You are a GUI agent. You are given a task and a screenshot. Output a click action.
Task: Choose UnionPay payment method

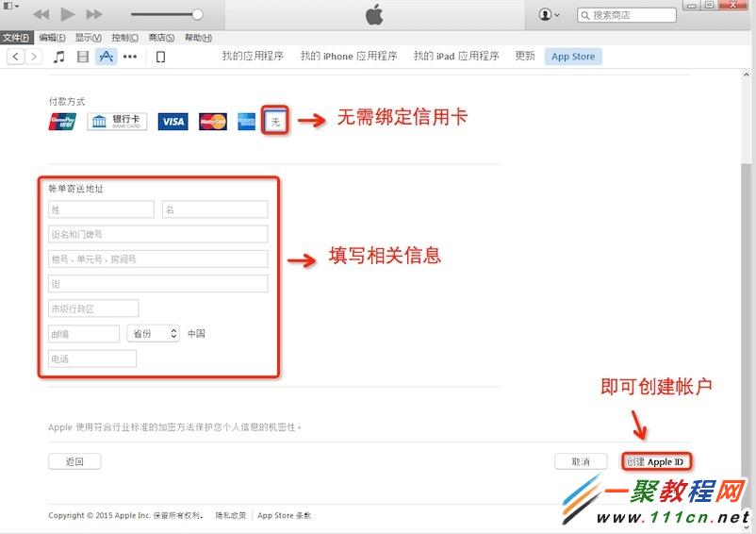click(x=62, y=122)
